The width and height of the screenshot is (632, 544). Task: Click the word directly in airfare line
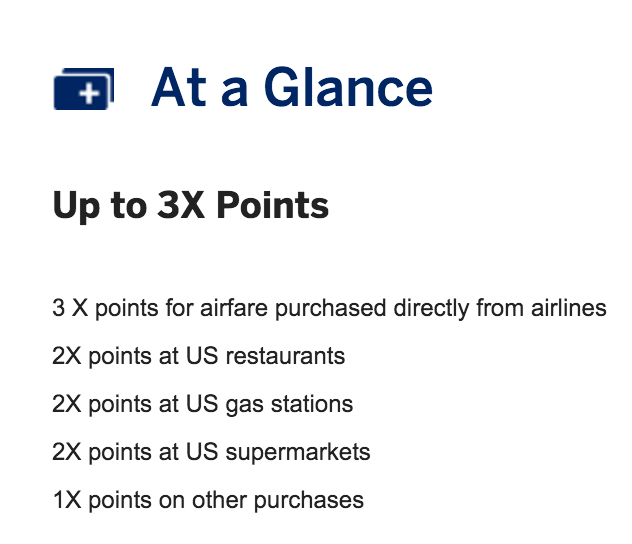tap(431, 309)
